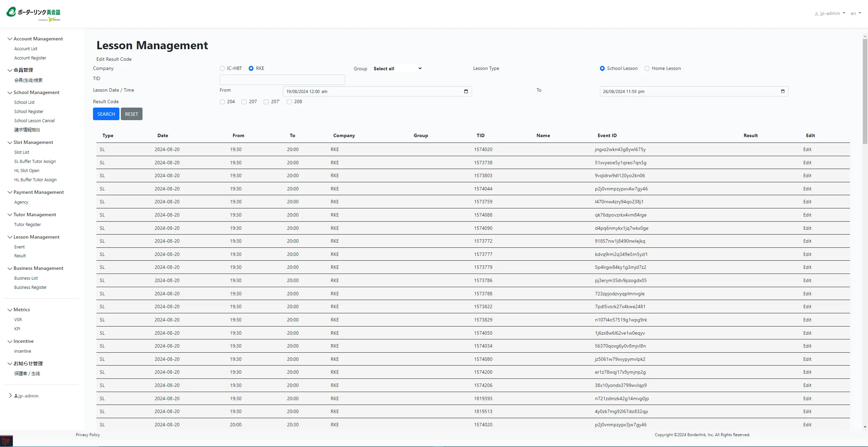Click the Borderlink logo in header

tap(33, 14)
